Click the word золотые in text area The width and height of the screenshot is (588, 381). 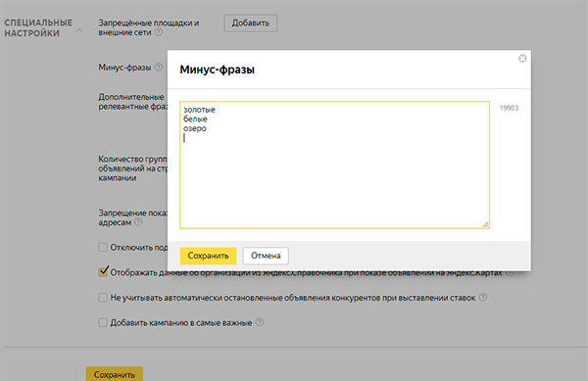point(199,110)
